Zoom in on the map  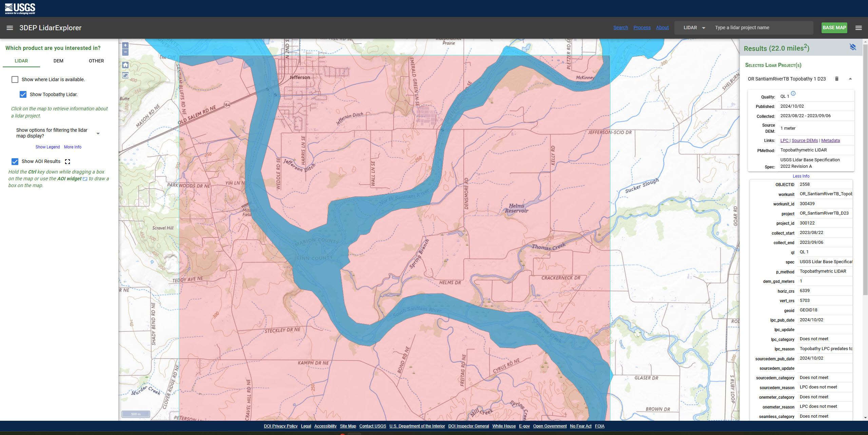point(125,46)
